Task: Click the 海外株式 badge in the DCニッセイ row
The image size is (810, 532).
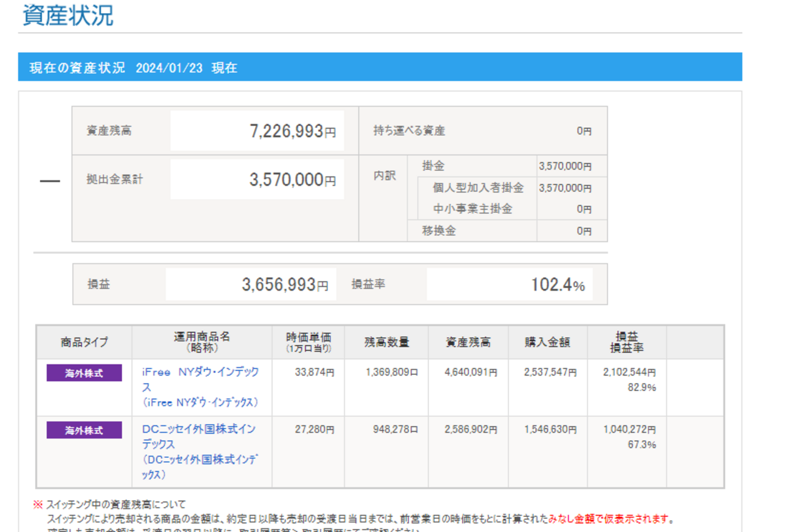Action: 84,430
